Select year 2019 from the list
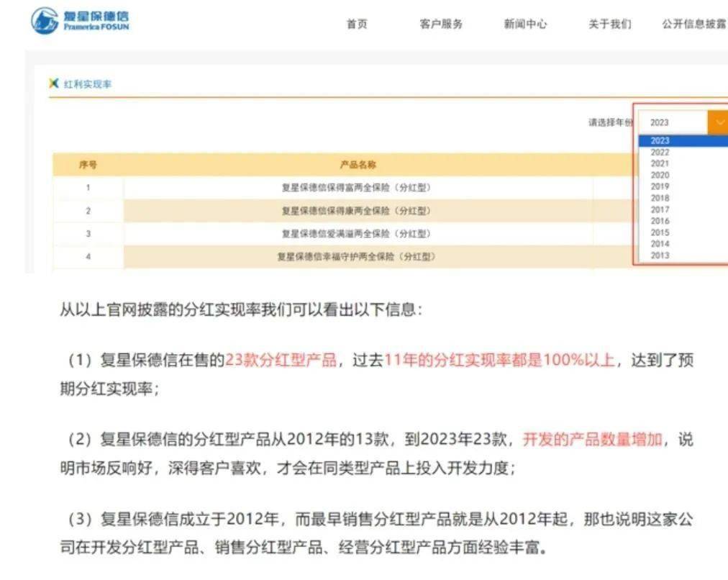Image resolution: width=728 pixels, height=580 pixels. point(660,187)
